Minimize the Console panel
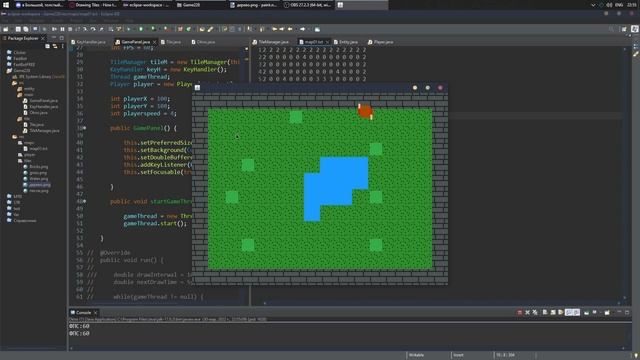The width and height of the screenshot is (640, 360). 619,313
